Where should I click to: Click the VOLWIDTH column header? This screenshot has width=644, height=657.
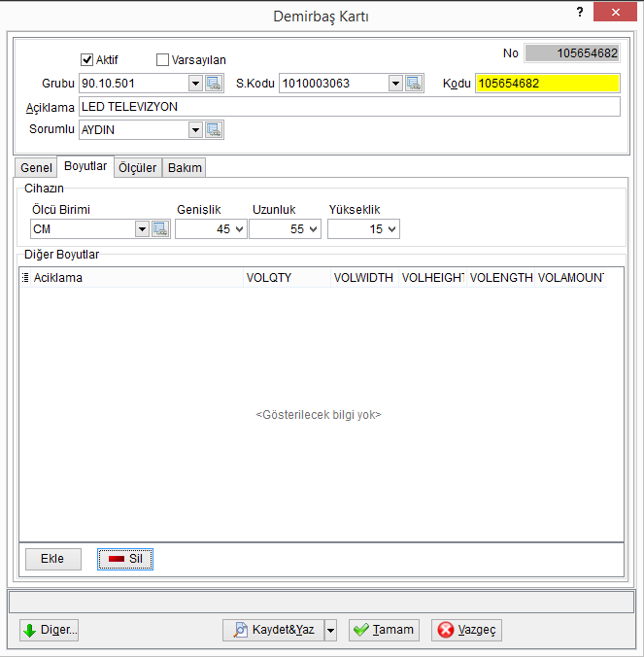(364, 277)
